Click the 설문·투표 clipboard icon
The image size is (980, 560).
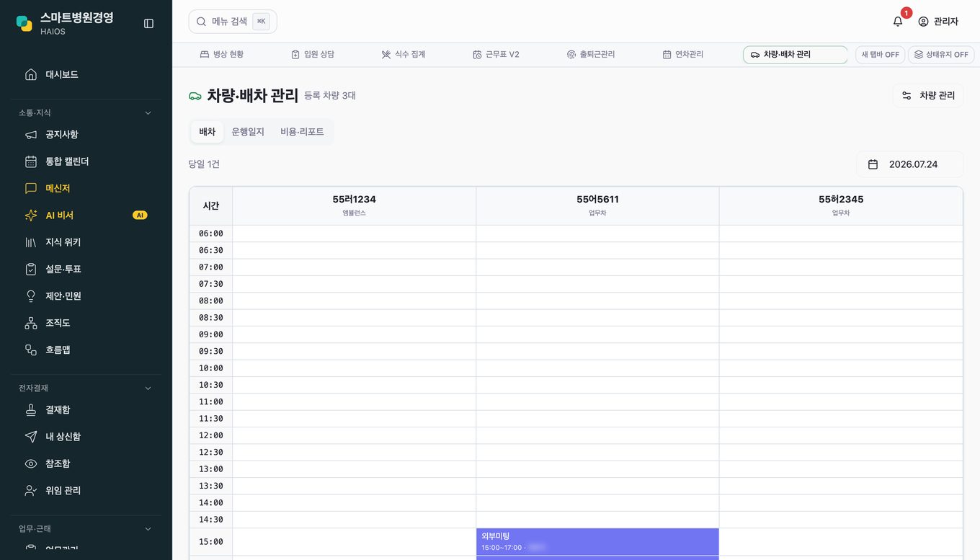(x=31, y=269)
